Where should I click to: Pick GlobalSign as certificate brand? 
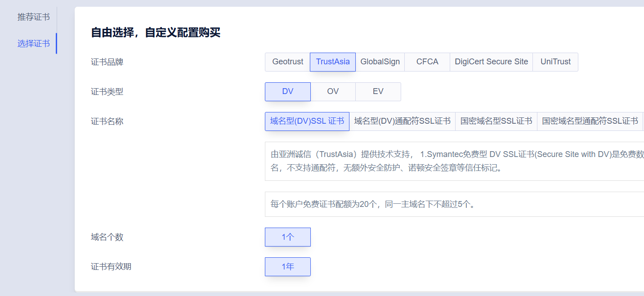tap(380, 62)
